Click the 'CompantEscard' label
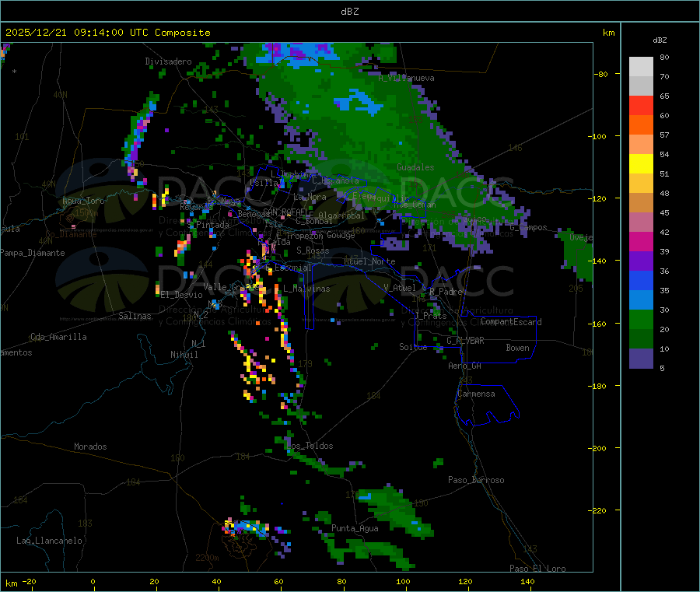The image size is (700, 592). point(511,322)
